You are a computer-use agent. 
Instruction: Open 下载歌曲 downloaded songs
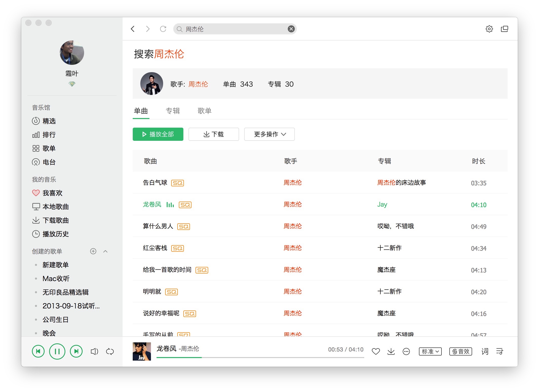click(x=50, y=220)
